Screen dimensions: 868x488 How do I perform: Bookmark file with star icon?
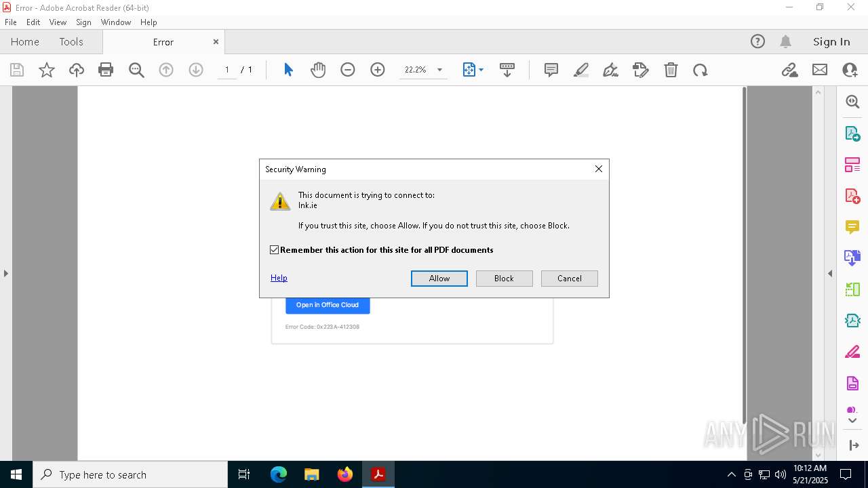coord(47,70)
